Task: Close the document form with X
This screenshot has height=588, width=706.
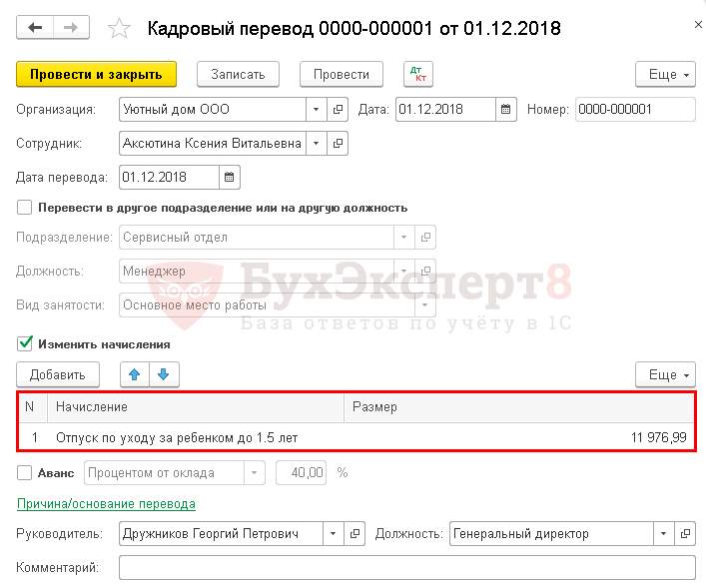Action: click(698, 25)
